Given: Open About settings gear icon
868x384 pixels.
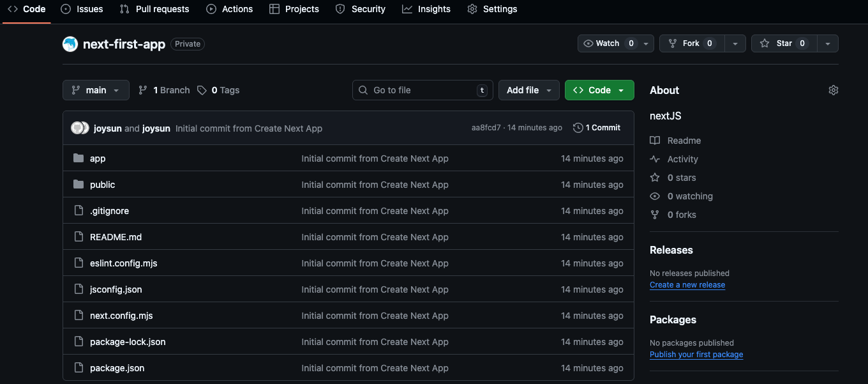Looking at the screenshot, I should (x=833, y=90).
